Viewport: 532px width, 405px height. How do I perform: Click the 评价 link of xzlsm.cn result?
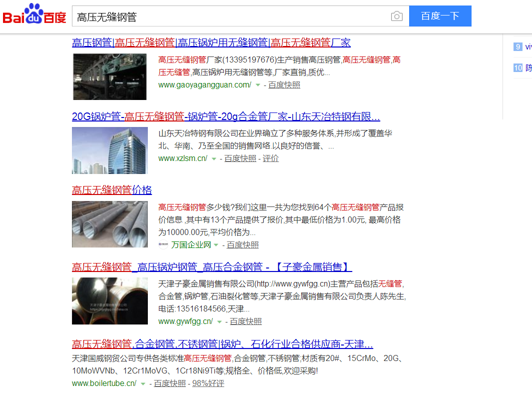pyautogui.click(x=270, y=158)
